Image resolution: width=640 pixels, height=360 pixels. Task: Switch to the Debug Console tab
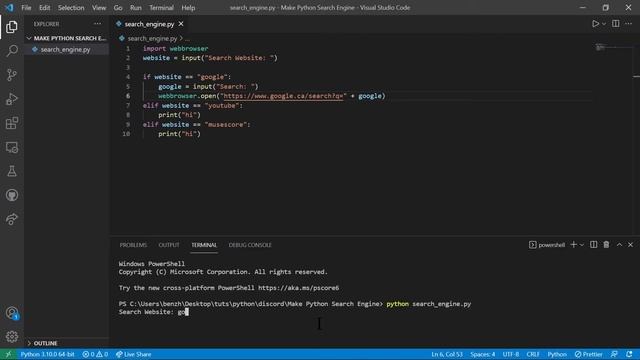pos(250,245)
